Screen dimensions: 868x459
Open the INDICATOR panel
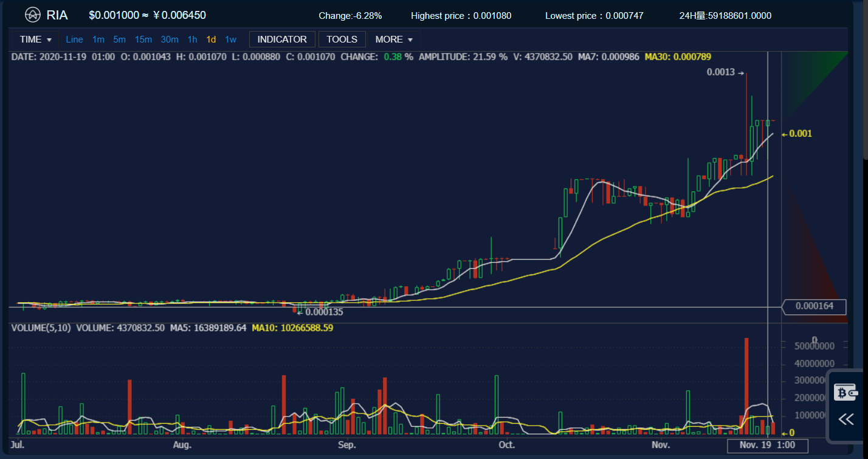[282, 40]
